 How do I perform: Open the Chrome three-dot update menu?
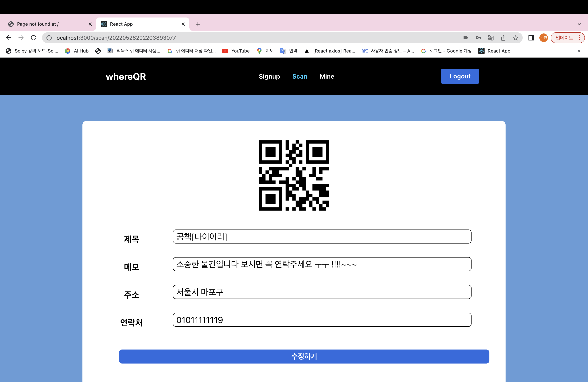click(x=579, y=38)
